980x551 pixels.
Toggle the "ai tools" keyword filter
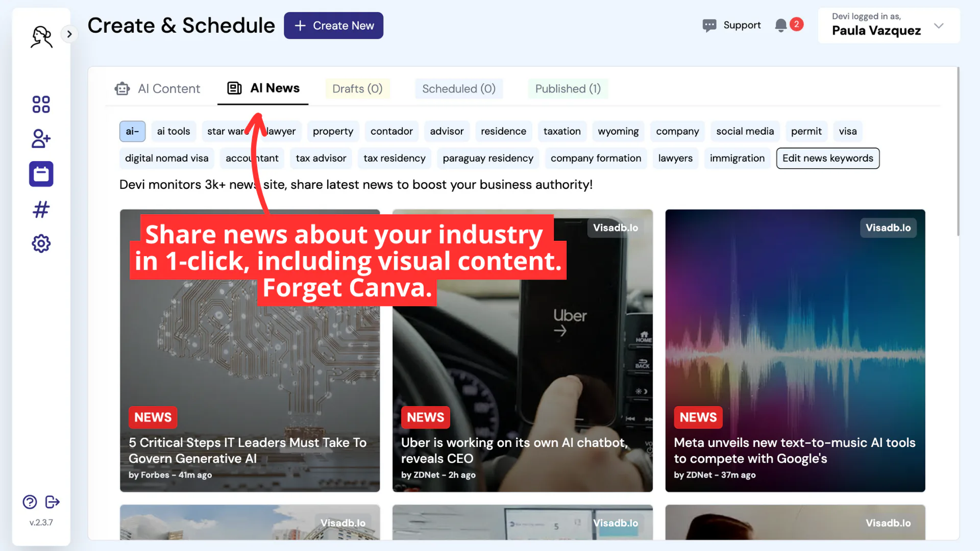(174, 131)
